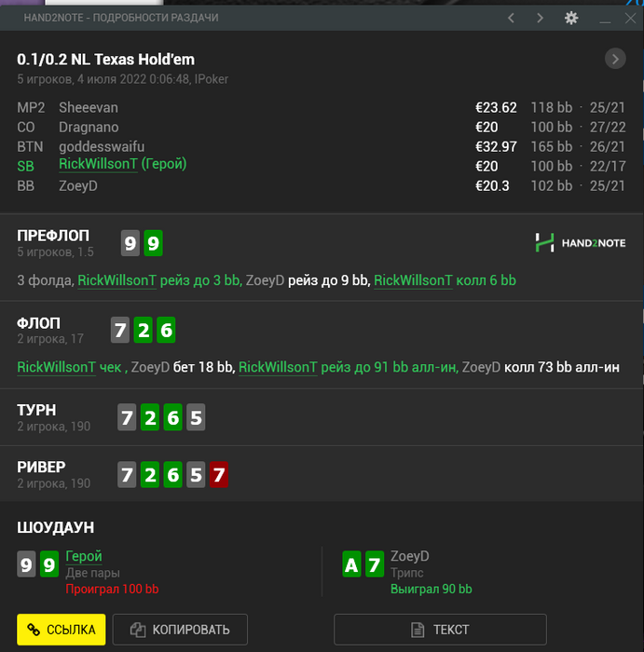Open RickWillsonT link before 'рейз до 91 bb'
Image resolution: width=644 pixels, height=652 pixels.
[278, 367]
